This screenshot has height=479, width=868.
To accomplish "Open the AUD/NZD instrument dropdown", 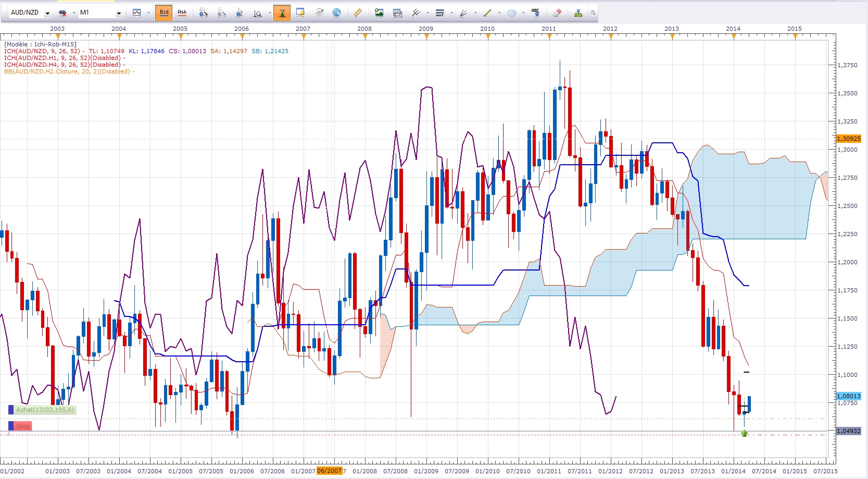I will tap(47, 13).
